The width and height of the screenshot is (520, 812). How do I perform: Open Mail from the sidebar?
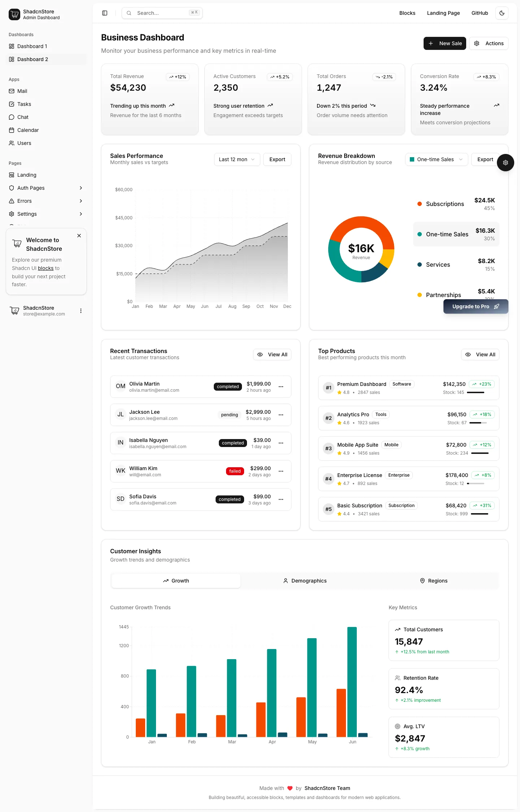tap(46, 91)
